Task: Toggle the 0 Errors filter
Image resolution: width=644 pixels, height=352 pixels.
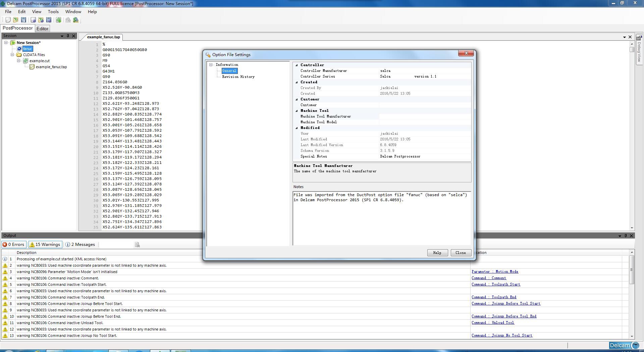Action: point(14,245)
